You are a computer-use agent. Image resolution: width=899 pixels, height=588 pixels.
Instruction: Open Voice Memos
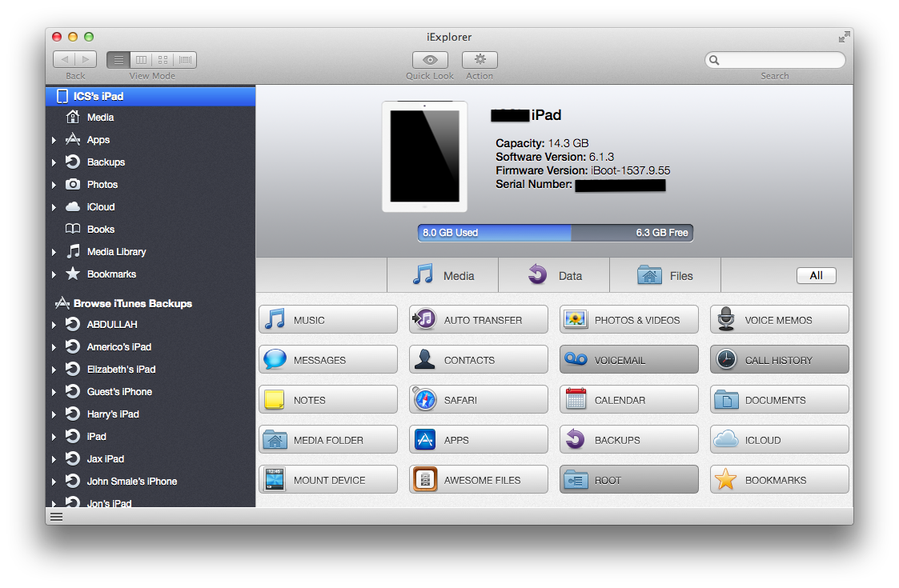pos(779,320)
